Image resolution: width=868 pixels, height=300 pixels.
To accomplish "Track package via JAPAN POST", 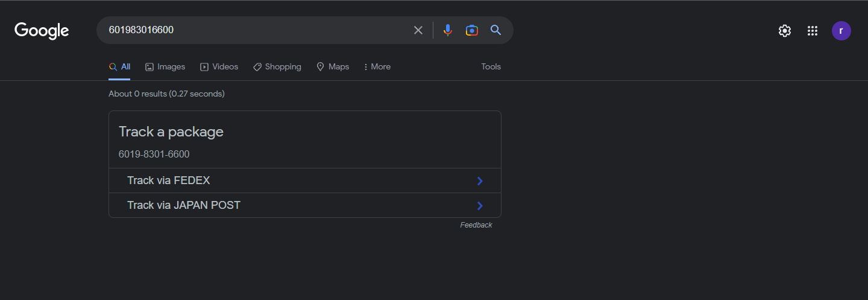I will (x=305, y=205).
